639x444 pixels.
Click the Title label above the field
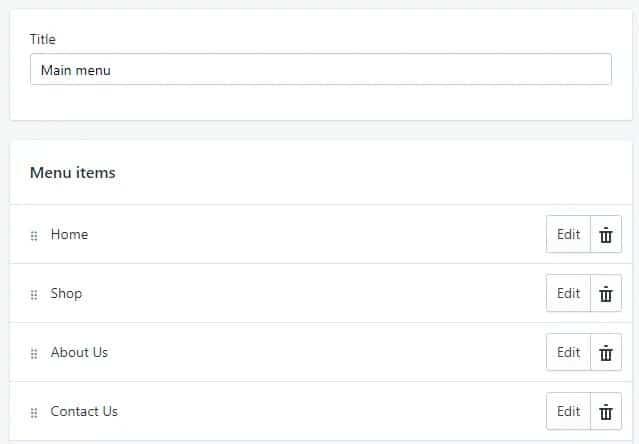pyautogui.click(x=43, y=39)
